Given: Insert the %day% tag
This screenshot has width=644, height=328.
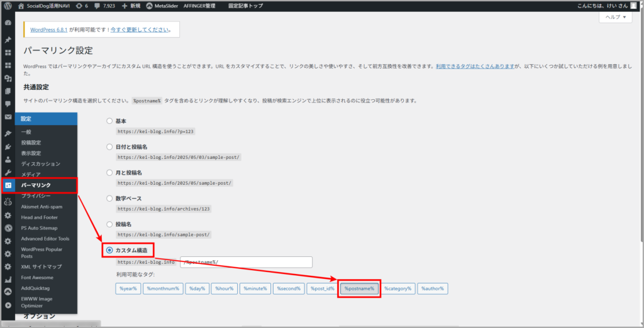Looking at the screenshot, I should (197, 288).
